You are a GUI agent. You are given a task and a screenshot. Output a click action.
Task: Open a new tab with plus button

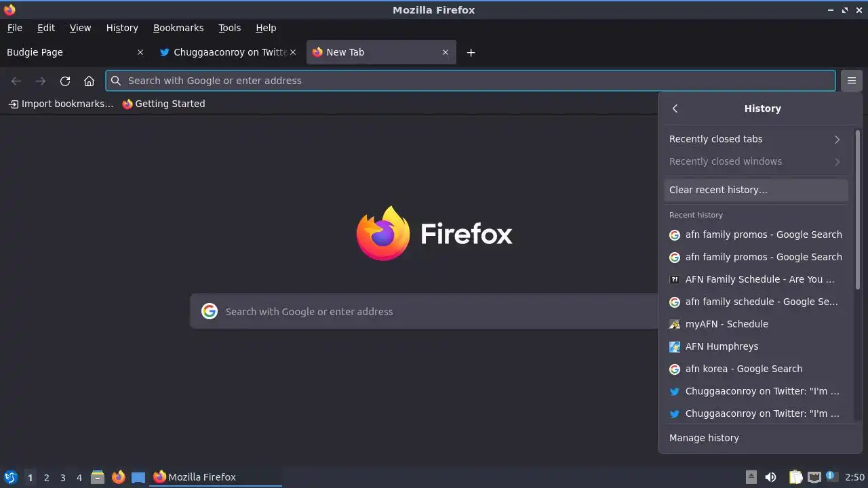471,52
